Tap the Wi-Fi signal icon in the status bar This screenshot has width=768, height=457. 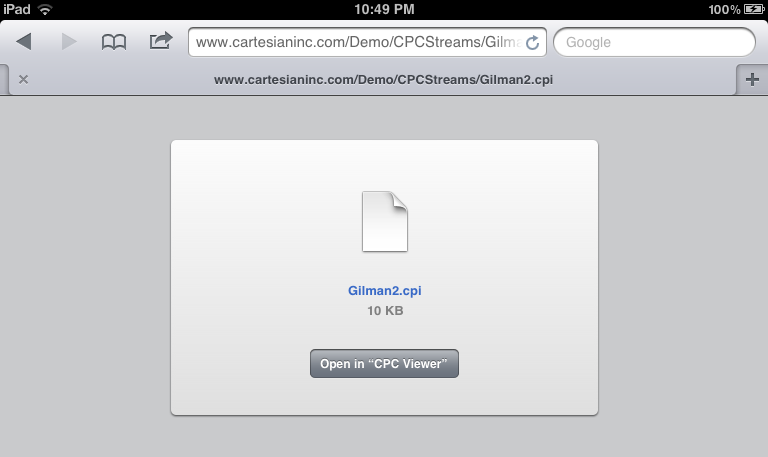click(x=45, y=9)
